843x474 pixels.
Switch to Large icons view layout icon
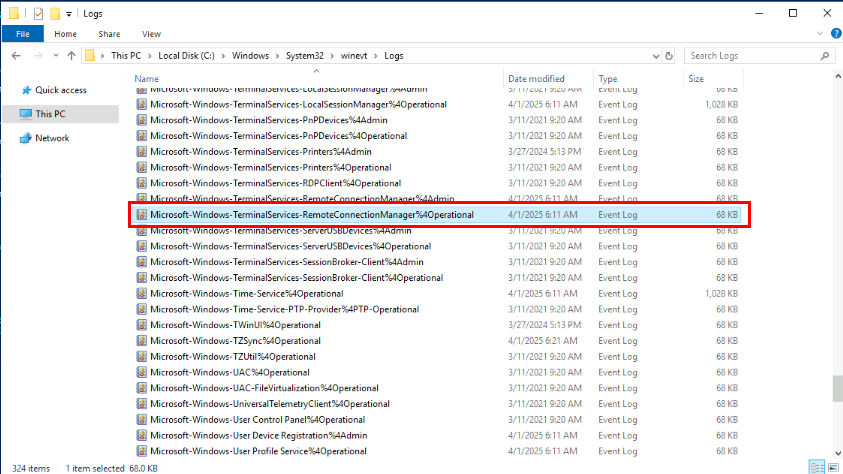(x=833, y=468)
